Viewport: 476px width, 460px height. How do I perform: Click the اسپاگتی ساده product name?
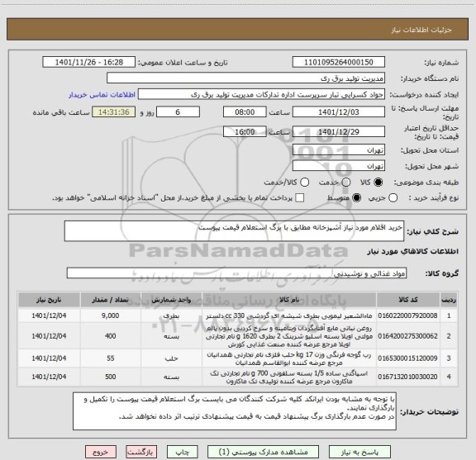point(289,377)
